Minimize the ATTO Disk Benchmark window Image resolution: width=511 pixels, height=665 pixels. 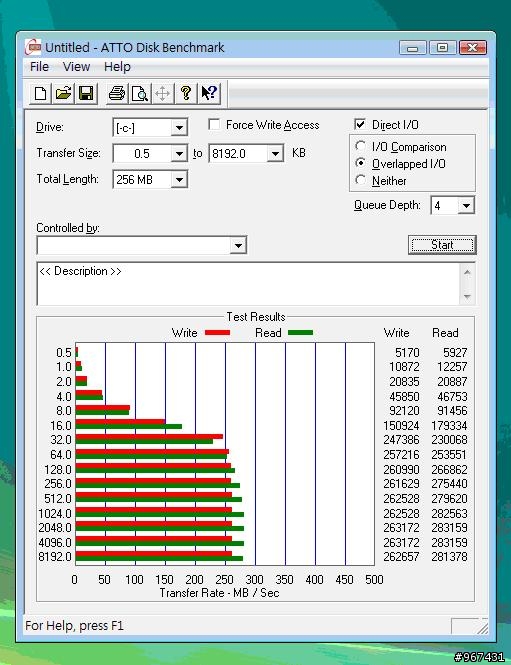(412, 48)
